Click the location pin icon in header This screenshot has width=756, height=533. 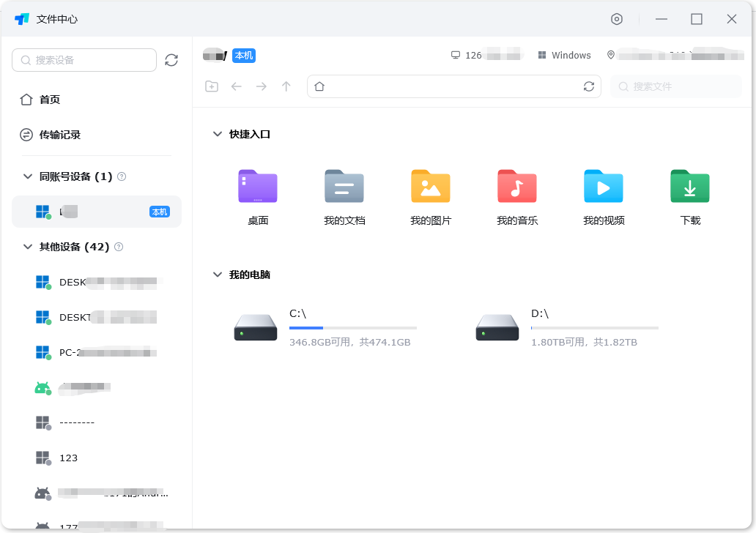pyautogui.click(x=611, y=55)
